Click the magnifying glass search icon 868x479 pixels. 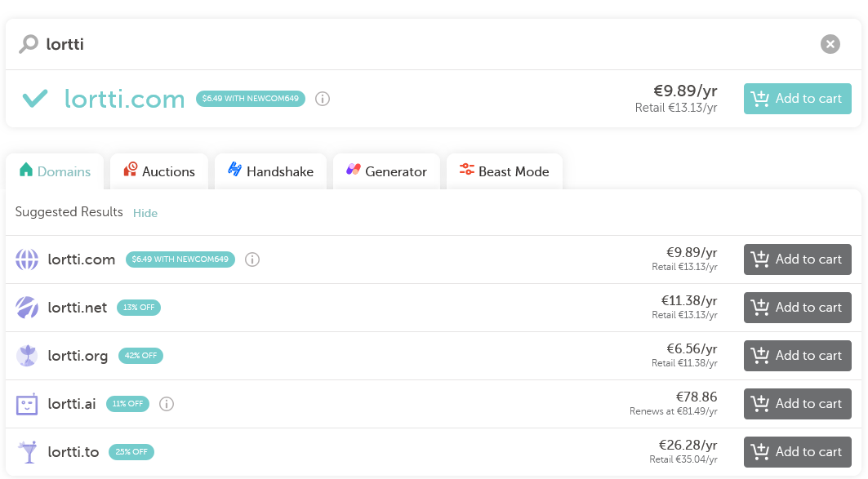click(x=29, y=44)
